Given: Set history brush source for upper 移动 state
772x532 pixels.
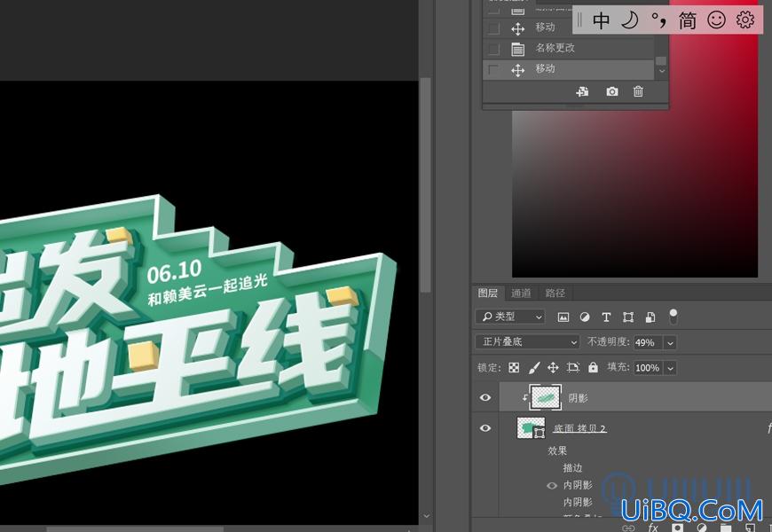Looking at the screenshot, I should (x=493, y=28).
